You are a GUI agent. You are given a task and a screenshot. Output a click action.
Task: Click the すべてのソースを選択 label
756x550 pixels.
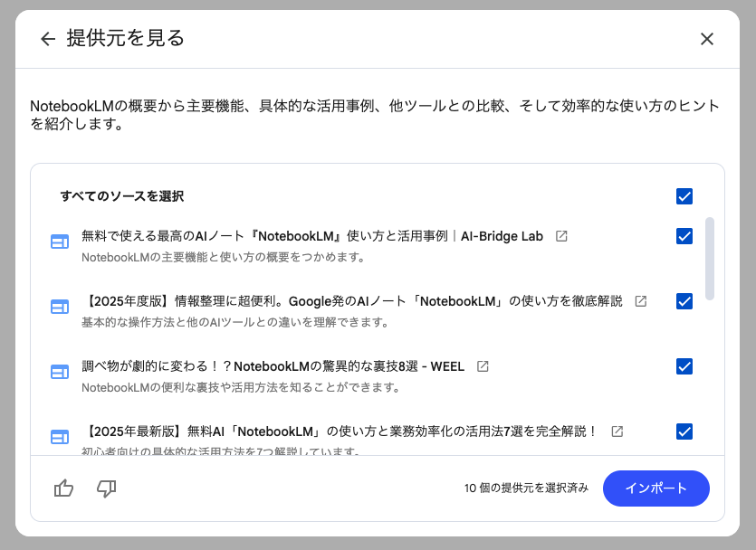point(122,196)
